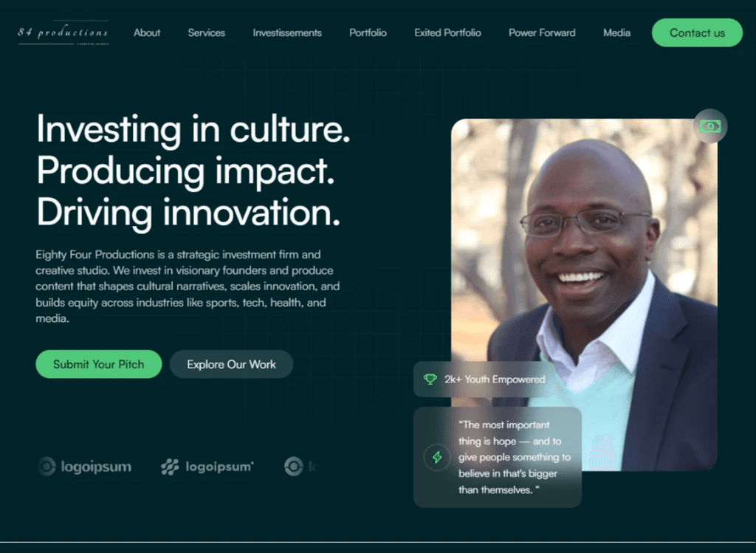
Task: Select Power Forward in navigation
Action: 542,32
